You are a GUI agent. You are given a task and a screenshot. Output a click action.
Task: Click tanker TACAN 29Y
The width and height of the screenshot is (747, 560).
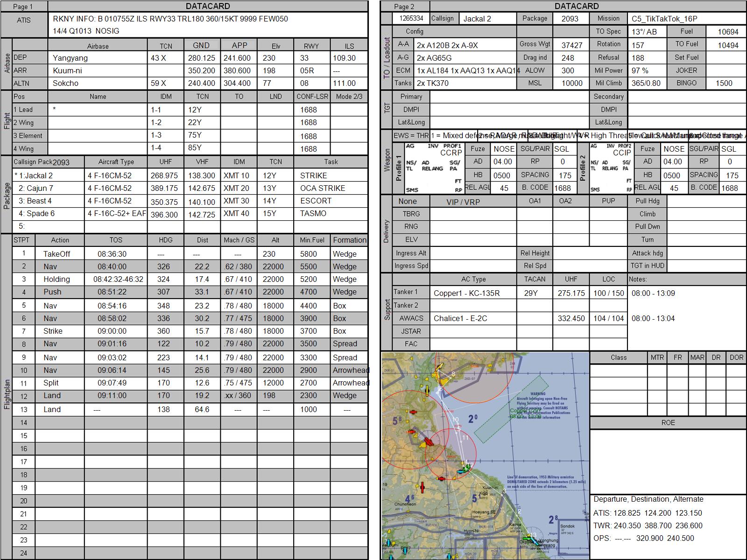point(531,293)
